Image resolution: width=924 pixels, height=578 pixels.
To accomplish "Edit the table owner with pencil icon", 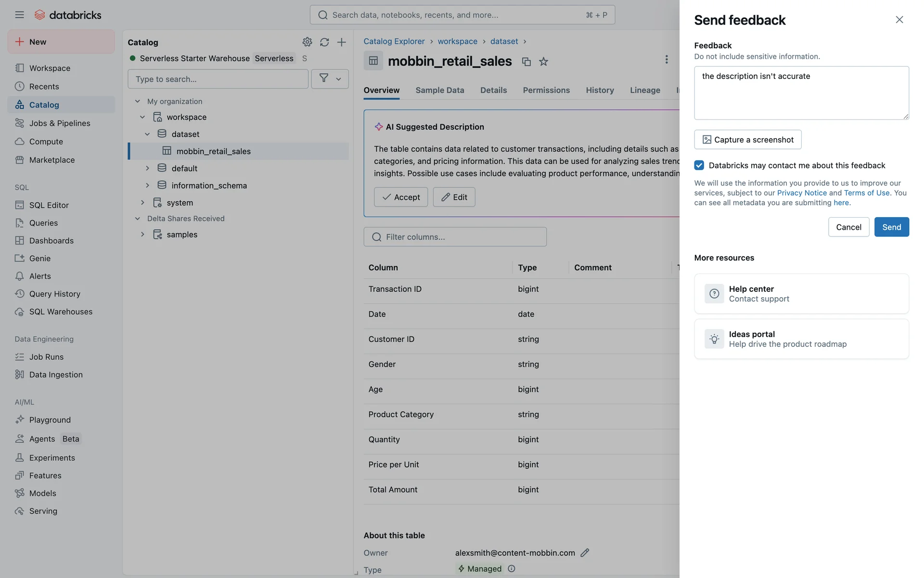I will [x=585, y=552].
